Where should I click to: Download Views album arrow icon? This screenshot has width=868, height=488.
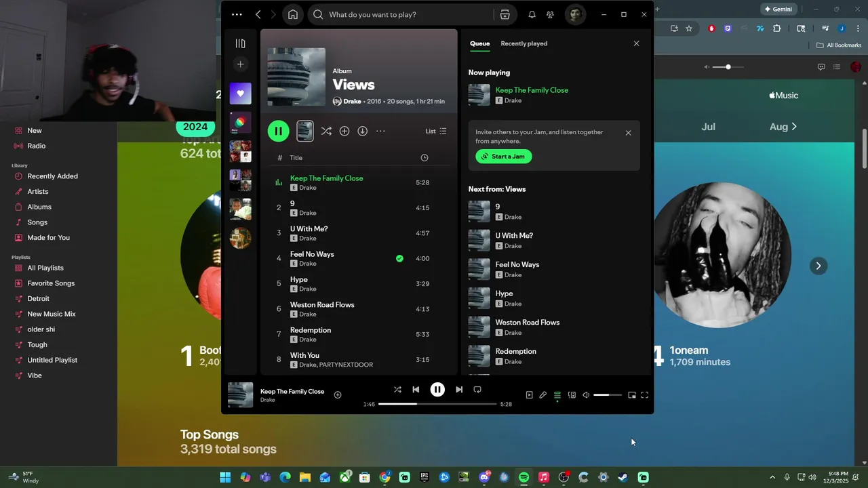click(363, 131)
